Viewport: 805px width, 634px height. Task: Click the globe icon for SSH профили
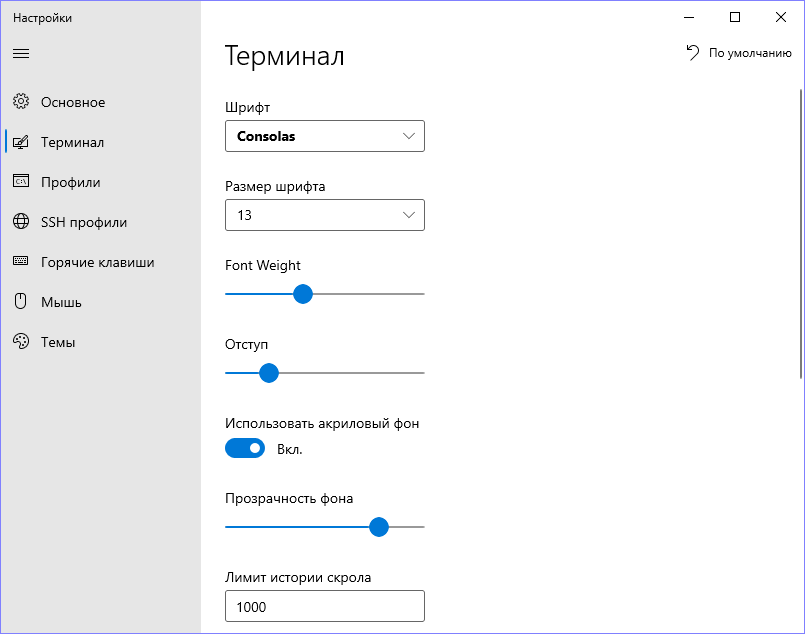tap(21, 222)
